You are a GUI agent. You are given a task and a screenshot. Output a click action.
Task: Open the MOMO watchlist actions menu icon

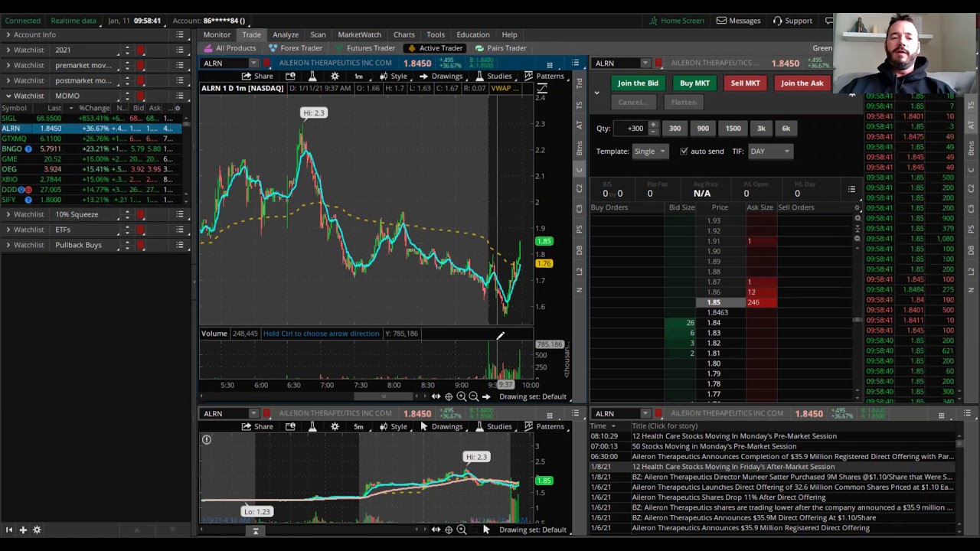point(180,96)
